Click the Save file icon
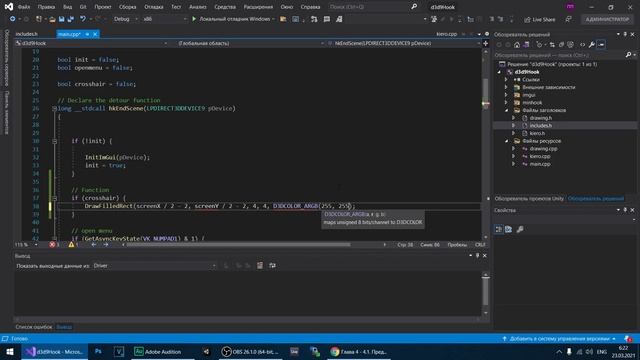This screenshot has height=360, width=640. pos(61,19)
